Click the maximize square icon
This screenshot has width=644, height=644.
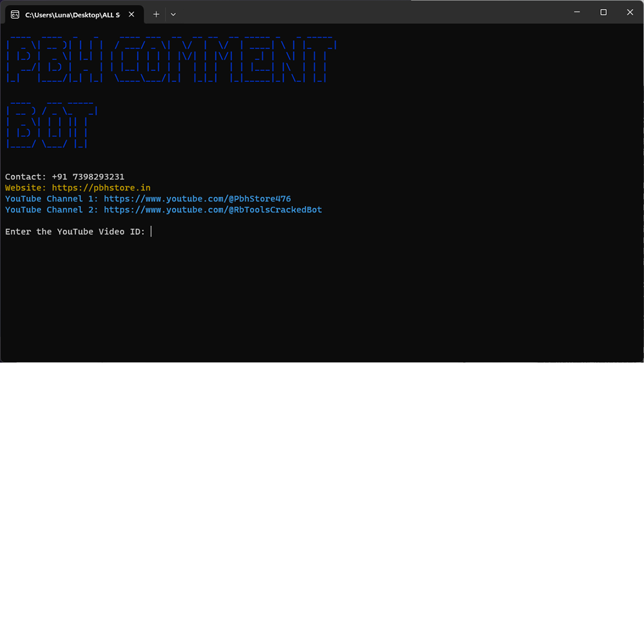pyautogui.click(x=603, y=12)
